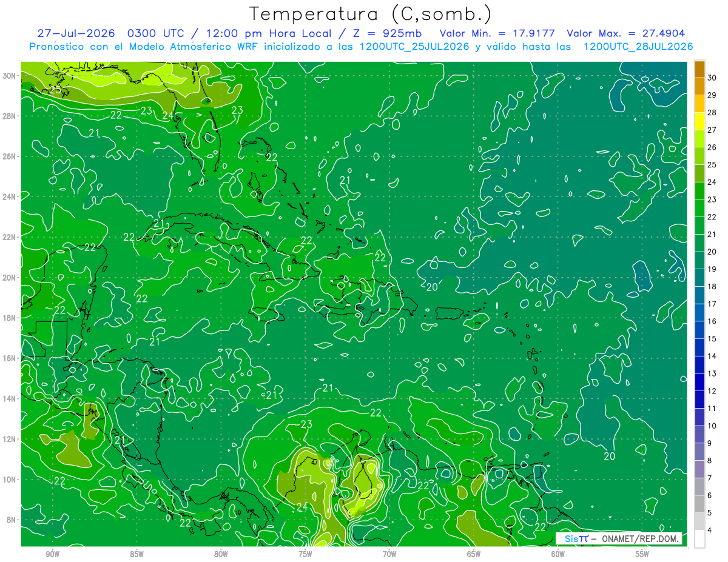Click the blue color bar segment between 14 and 15
The height and width of the screenshot is (562, 728).
click(700, 347)
